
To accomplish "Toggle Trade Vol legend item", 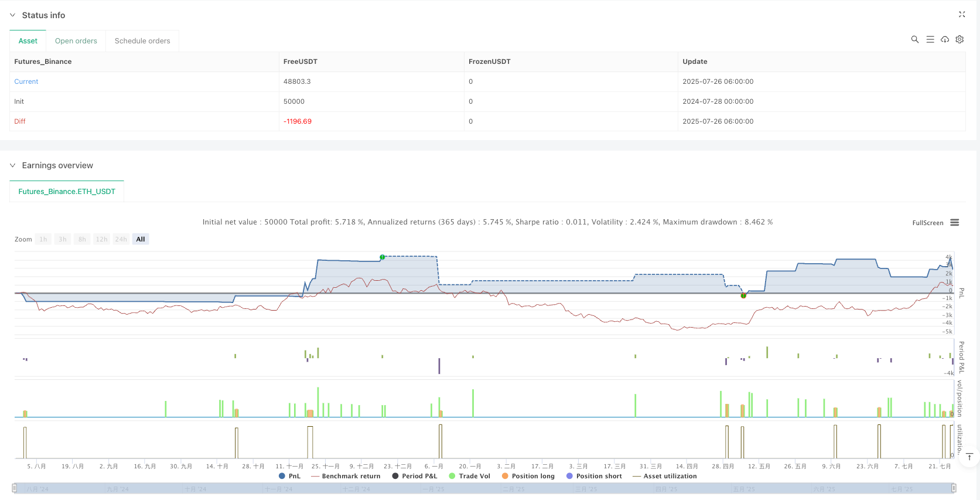I will point(469,476).
